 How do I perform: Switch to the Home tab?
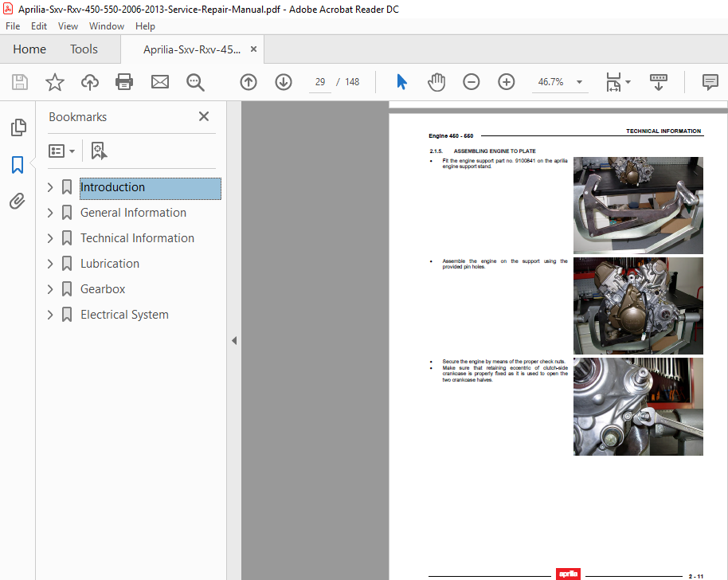tap(29, 49)
